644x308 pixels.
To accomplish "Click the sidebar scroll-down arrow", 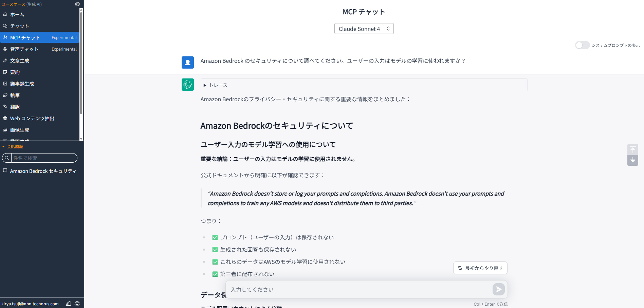I will (81, 139).
